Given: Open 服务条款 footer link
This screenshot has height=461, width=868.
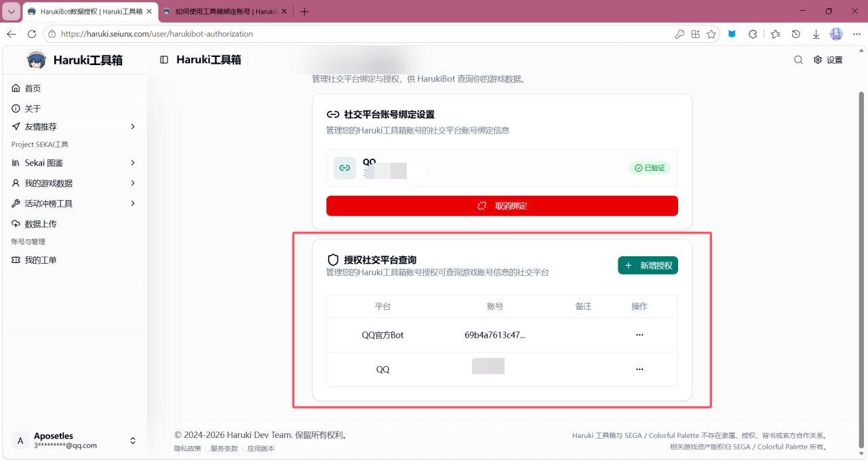Looking at the screenshot, I should click(224, 448).
